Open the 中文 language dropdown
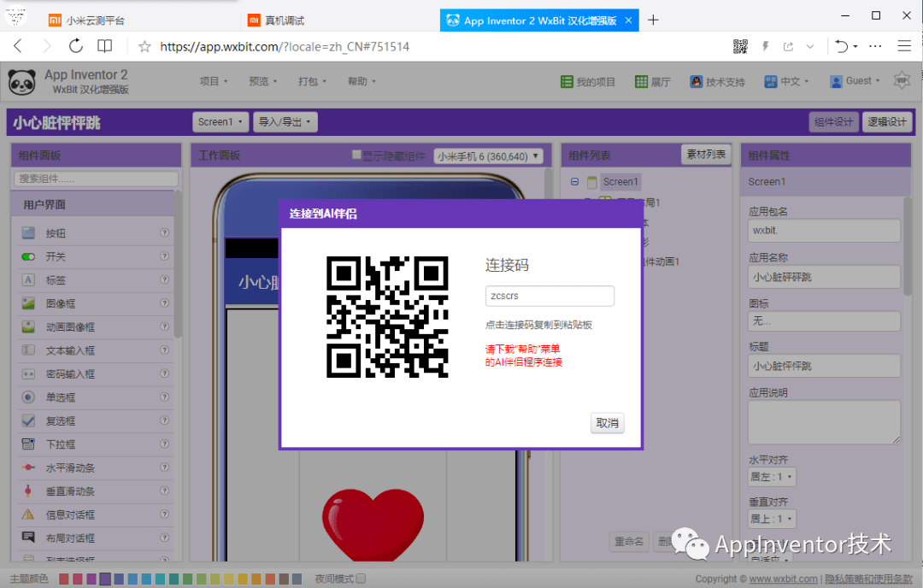Screen dimensions: 923x588 (x=786, y=82)
